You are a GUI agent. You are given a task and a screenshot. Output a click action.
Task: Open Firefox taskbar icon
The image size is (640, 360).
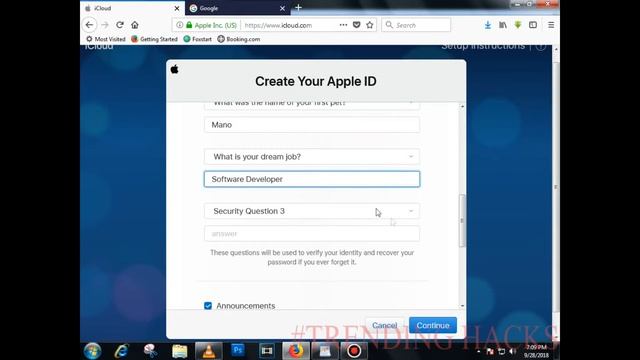[x=296, y=351]
